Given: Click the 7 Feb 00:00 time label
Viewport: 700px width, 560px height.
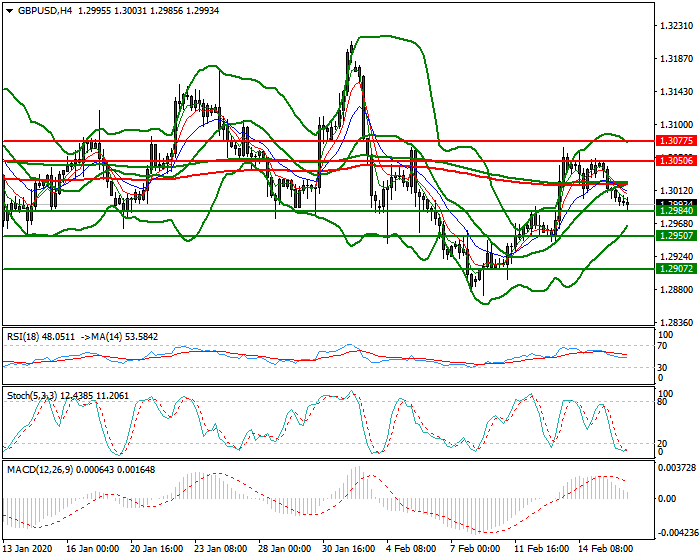Looking at the screenshot, I should [475, 549].
